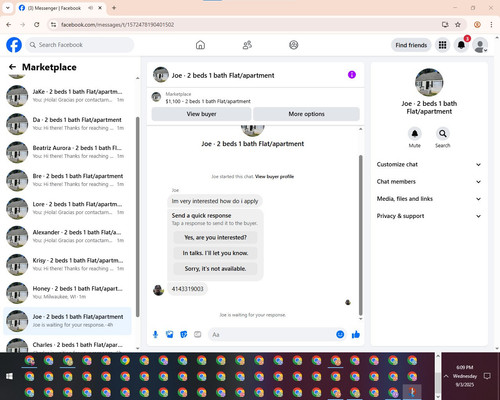Image resolution: width=500 pixels, height=400 pixels.
Task: Expand Privacy & support section
Action: click(x=429, y=216)
